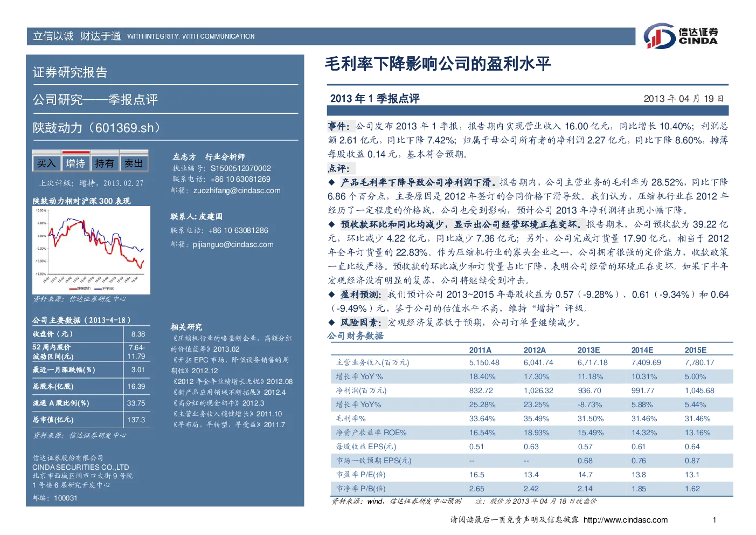Click report 《高分红的现金奶牛》2012.3
The image size is (756, 535).
point(218,403)
